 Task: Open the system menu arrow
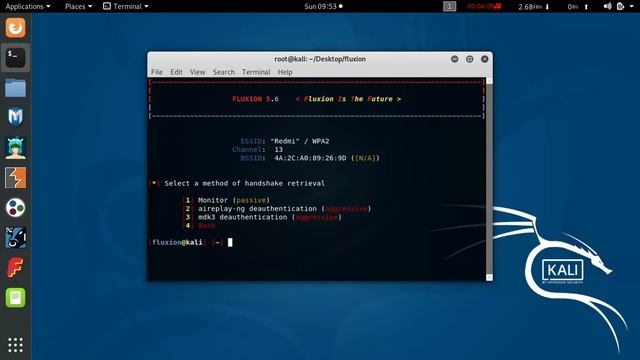click(x=631, y=6)
